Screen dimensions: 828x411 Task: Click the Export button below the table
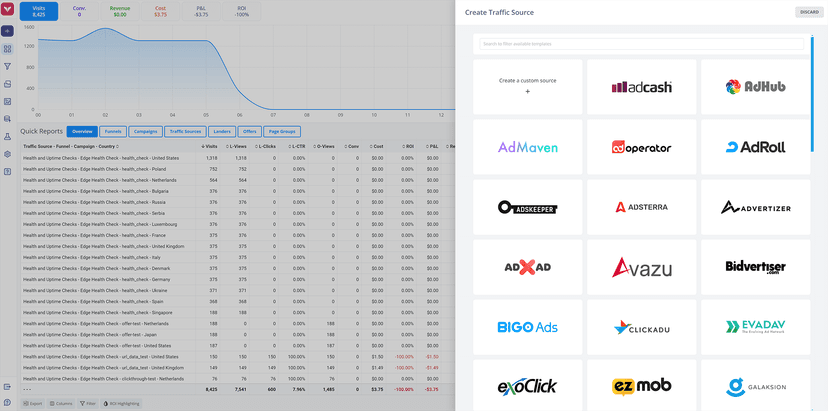pos(33,404)
